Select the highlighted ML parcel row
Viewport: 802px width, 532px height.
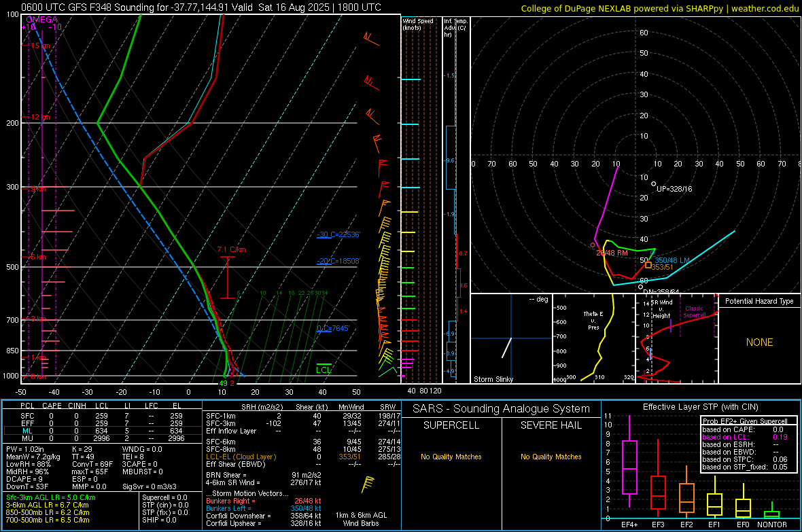[103, 431]
